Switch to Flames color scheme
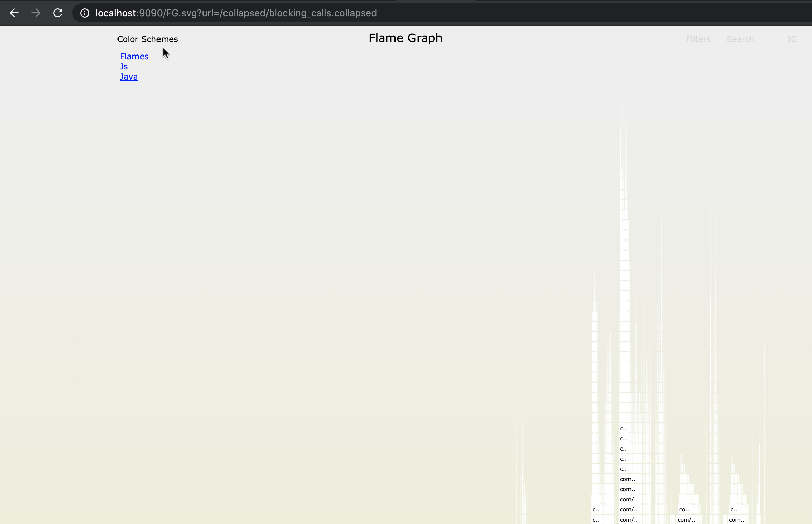Screen dimensions: 812x524 (x=134, y=56)
